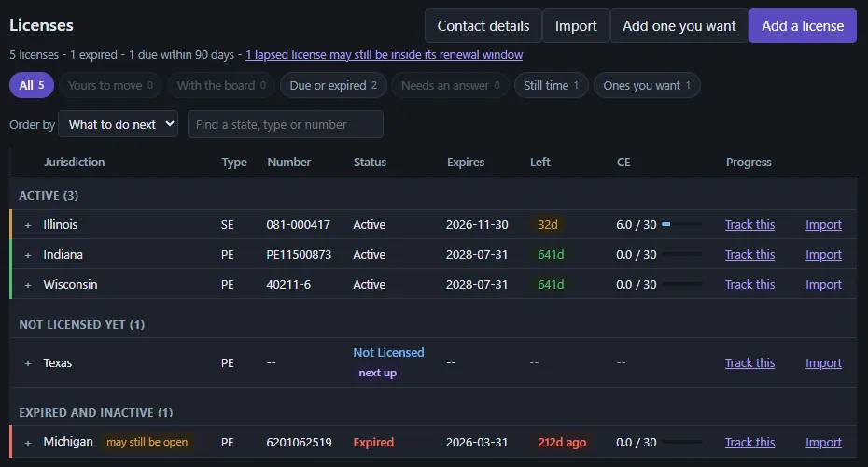Click the Indiana CE progress bar
Viewport: 868px width, 467px height.
tap(682, 254)
